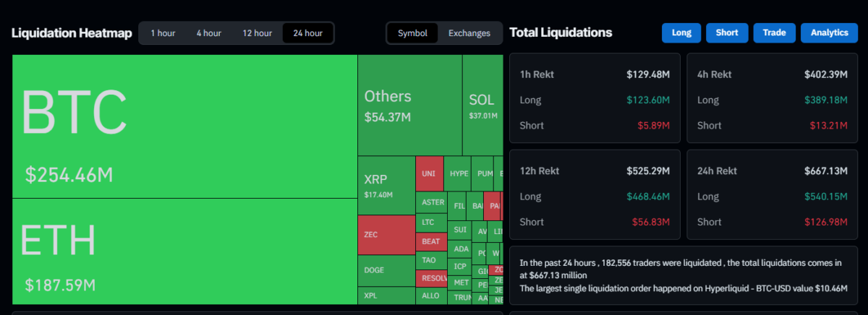868x315 pixels.
Task: Toggle heatmap grouping to Exchanges
Action: click(x=469, y=33)
